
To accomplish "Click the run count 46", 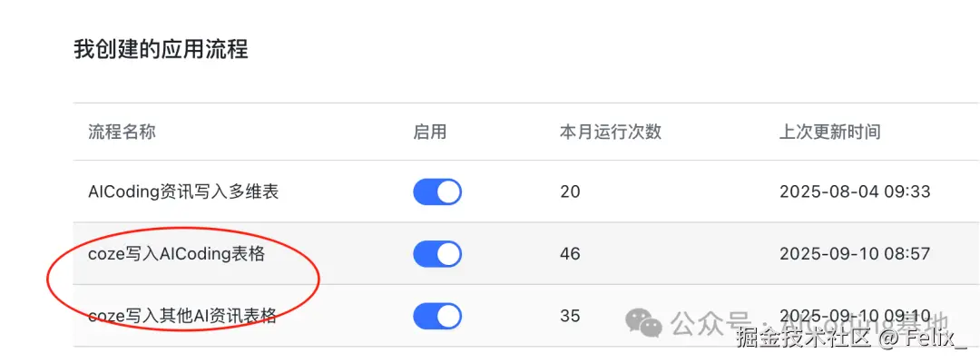I will tap(570, 254).
